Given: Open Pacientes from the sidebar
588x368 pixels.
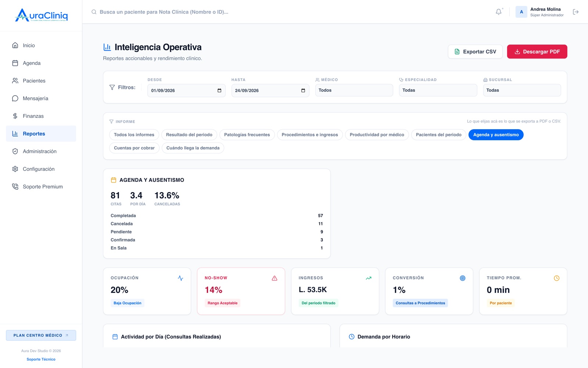Looking at the screenshot, I should [41, 81].
